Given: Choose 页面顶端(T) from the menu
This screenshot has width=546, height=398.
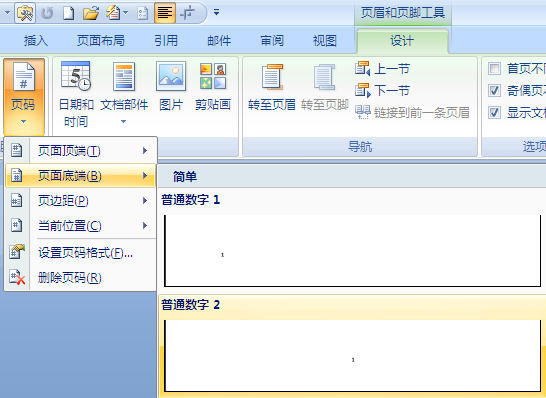Looking at the screenshot, I should click(x=81, y=150).
